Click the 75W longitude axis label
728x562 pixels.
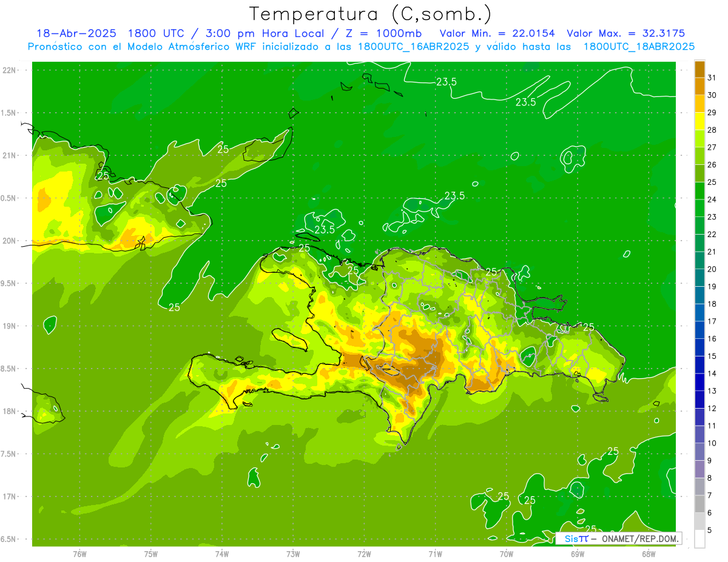[x=150, y=554]
